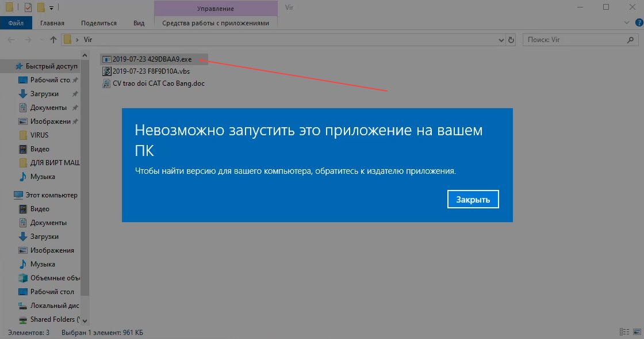The width and height of the screenshot is (644, 339).
Task: Open Локальный диск in sidebar
Action: coord(55,305)
